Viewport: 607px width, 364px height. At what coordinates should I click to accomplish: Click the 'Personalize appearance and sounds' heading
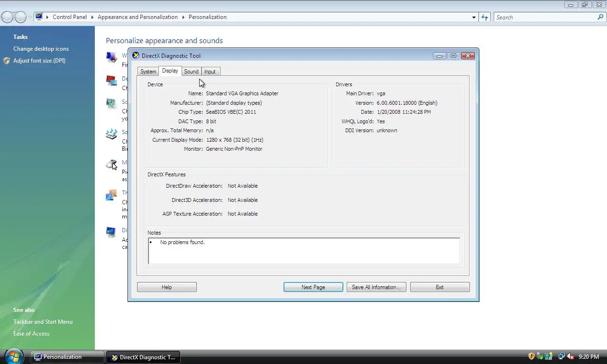[164, 41]
